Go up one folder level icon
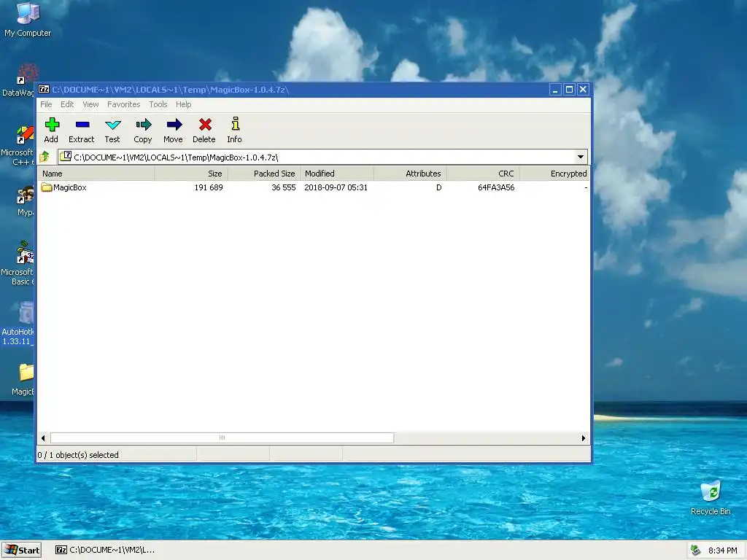Screen dimensions: 747x560 44,157
